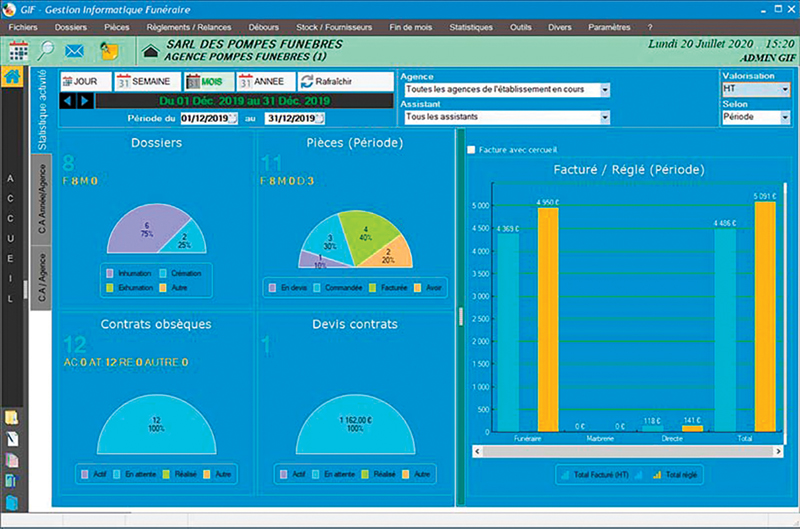Click the GIF application logo in title bar
This screenshot has height=529, width=800.
(x=9, y=9)
